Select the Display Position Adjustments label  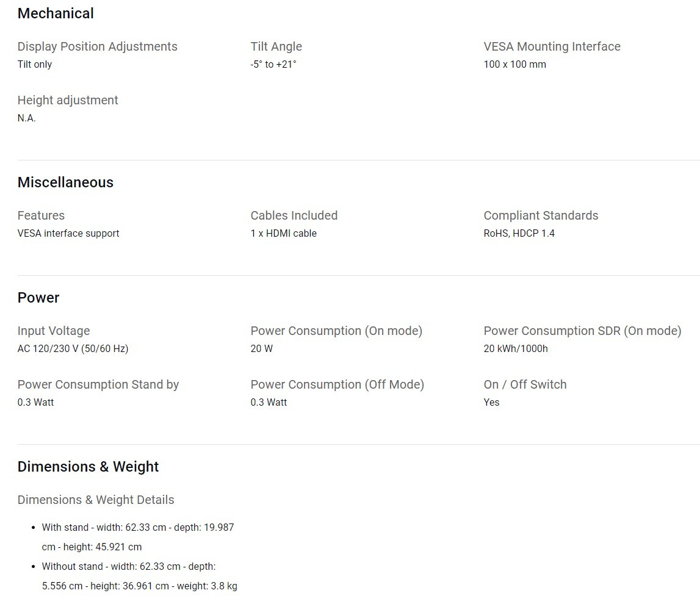[98, 46]
